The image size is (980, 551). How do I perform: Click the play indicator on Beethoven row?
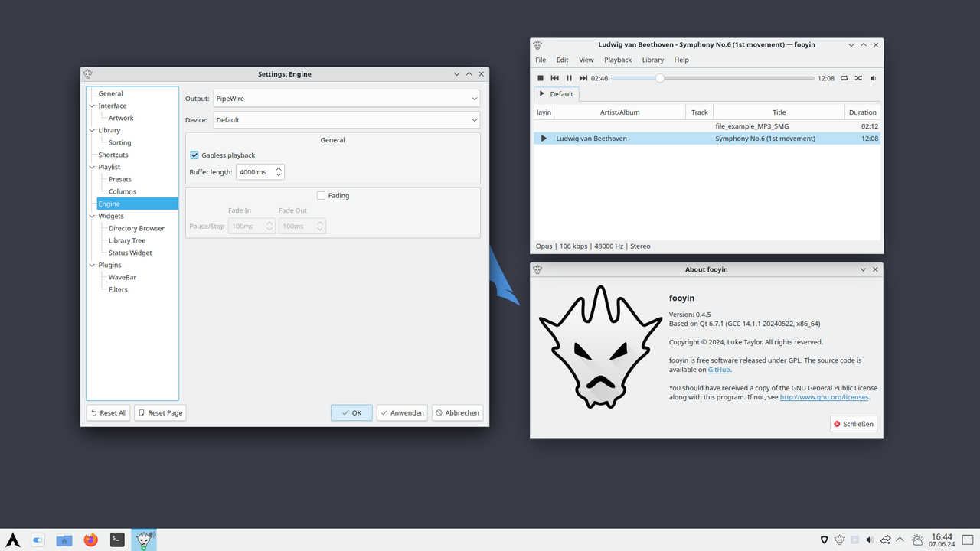click(x=544, y=139)
